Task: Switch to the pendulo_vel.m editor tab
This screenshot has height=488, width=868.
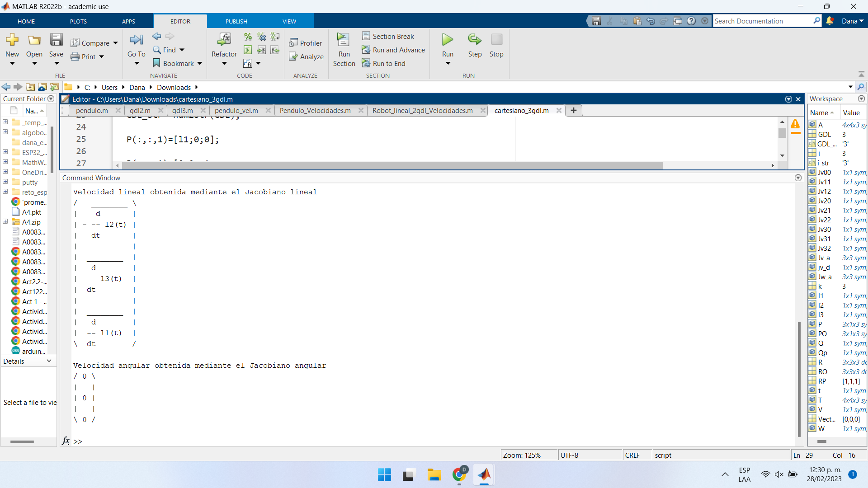Action: 236,111
